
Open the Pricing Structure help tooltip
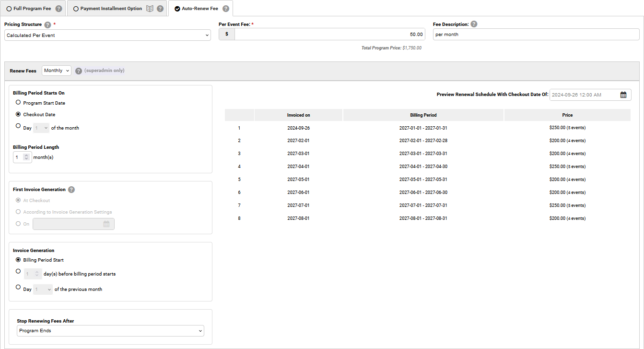coord(47,24)
